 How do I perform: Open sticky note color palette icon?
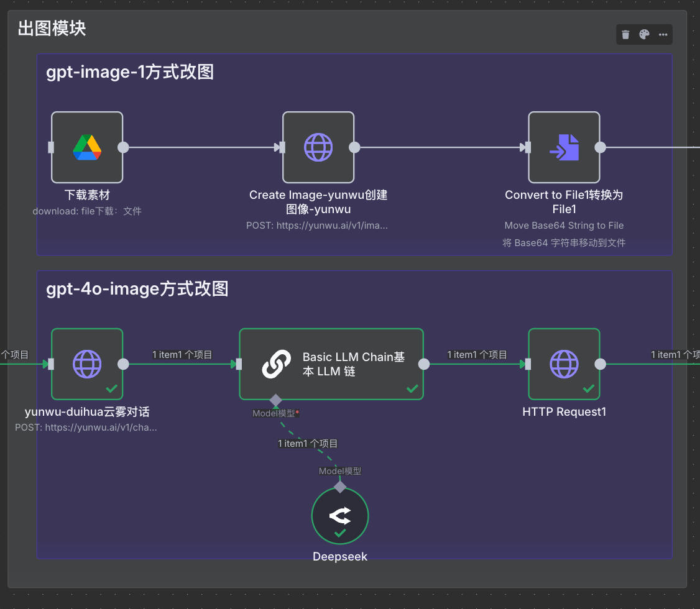[644, 34]
